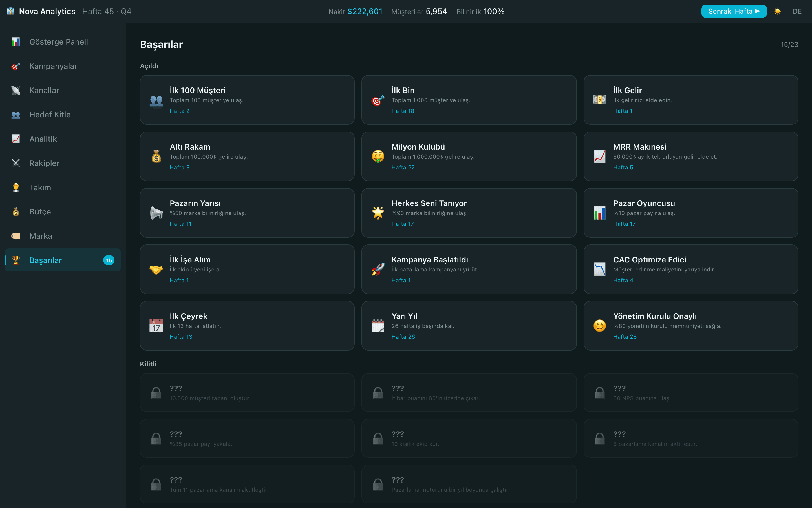Select Hedef Kitle from the sidebar

point(63,115)
